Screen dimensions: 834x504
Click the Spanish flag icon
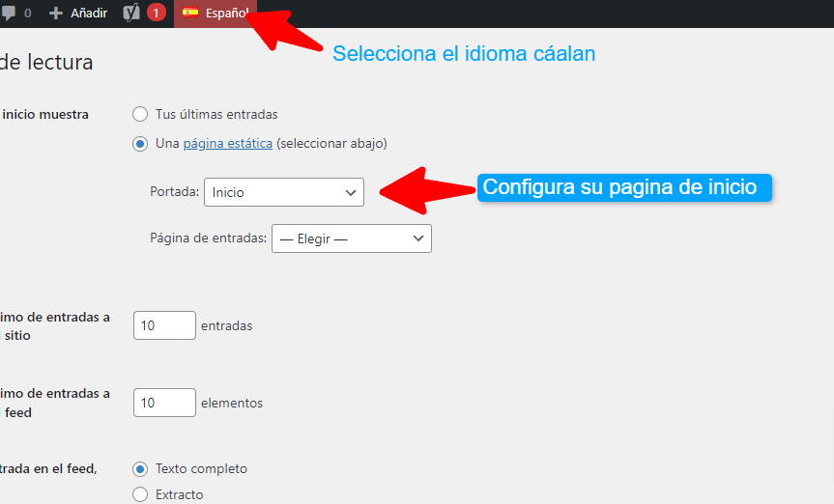pos(190,13)
